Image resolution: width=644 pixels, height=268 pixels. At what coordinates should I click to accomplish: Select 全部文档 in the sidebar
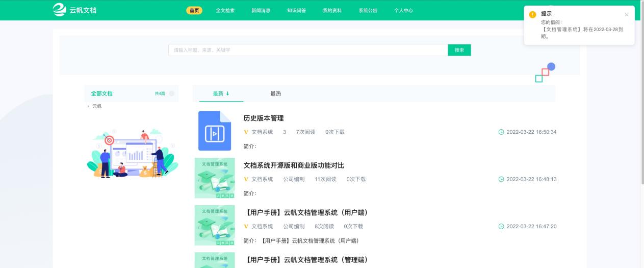pos(102,93)
